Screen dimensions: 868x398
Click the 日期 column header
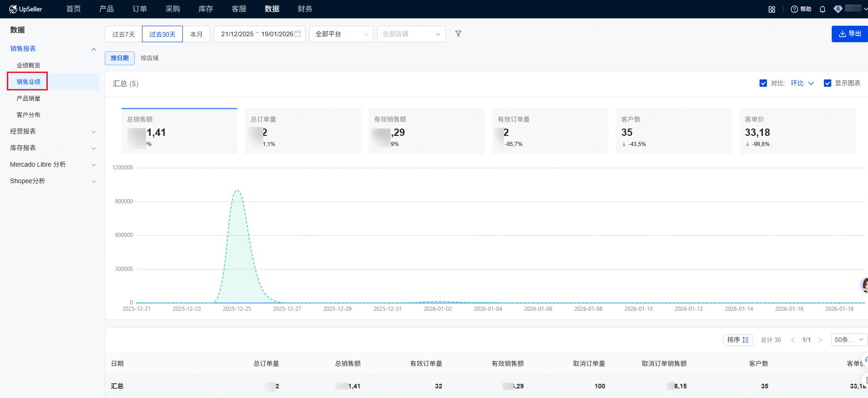(117, 364)
